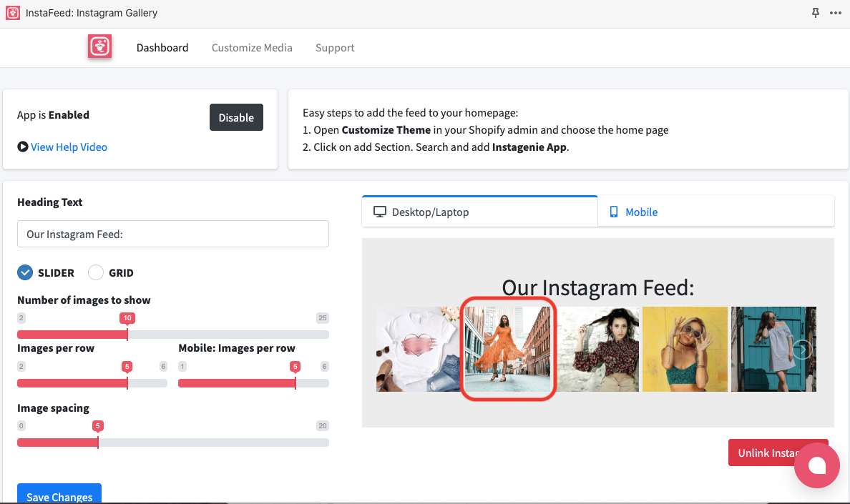Switch to the Desktop/Laptop preview tab
The width and height of the screenshot is (850, 504).
(x=479, y=212)
